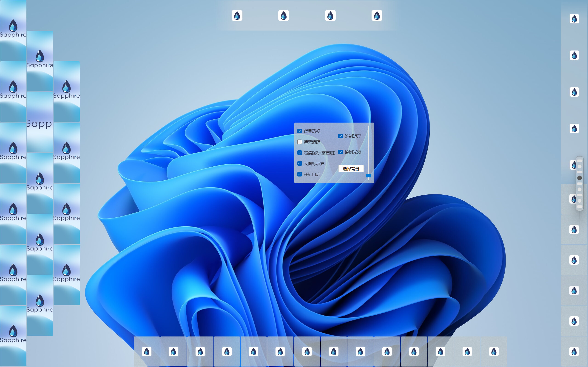Click the dark dot on the right-edge control strip
Screen dimensions: 588x367
tap(580, 178)
